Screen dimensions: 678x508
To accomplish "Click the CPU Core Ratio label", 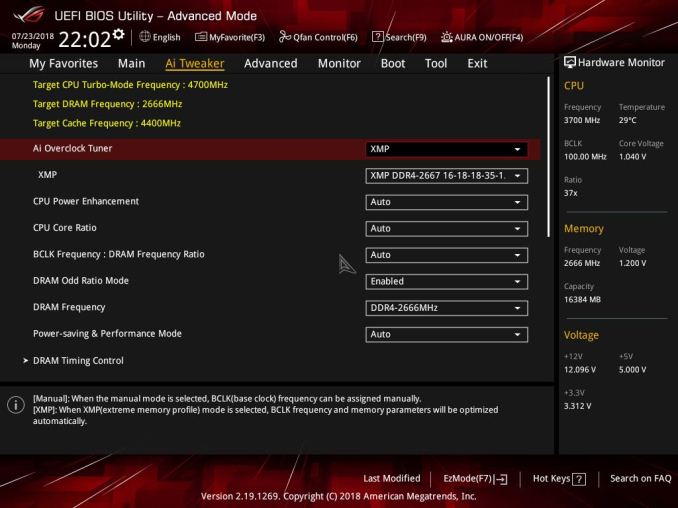I will (x=64, y=228).
